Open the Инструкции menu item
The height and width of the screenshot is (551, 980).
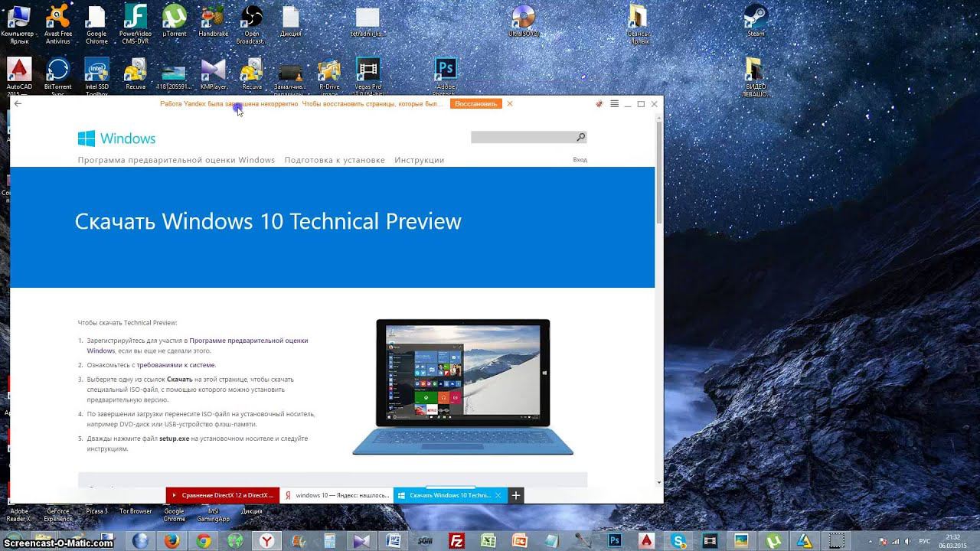(x=420, y=160)
